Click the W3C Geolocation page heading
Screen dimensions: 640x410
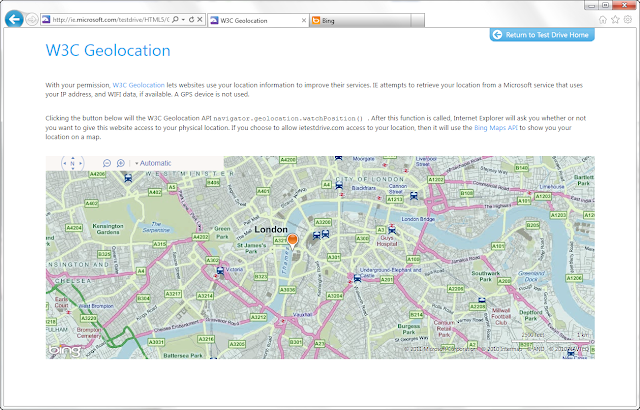click(108, 51)
